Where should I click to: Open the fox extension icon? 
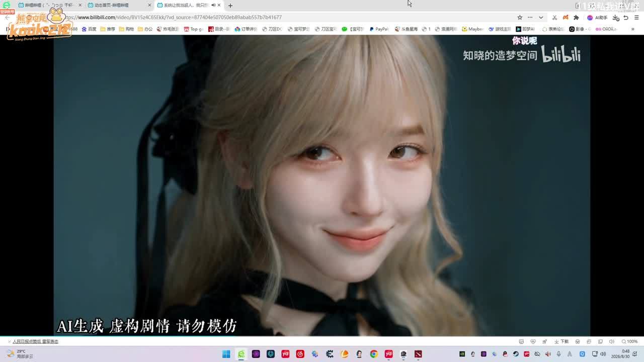(x=566, y=17)
